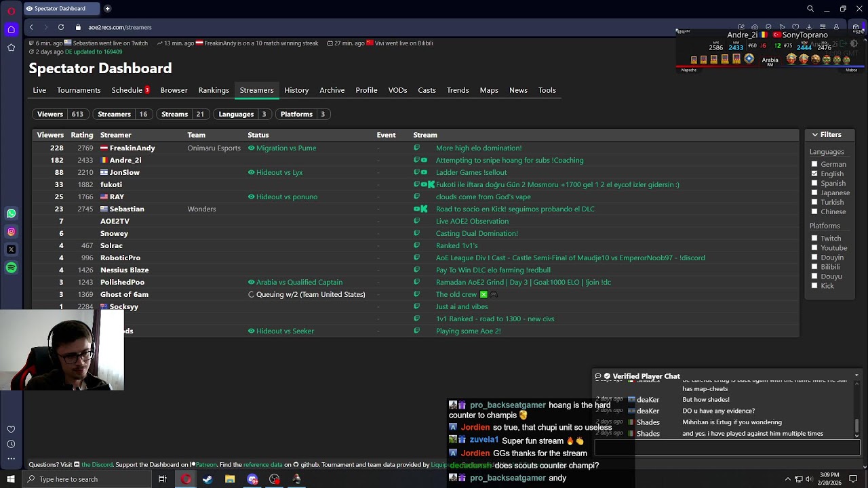Switch to the Streamers tab
The height and width of the screenshot is (488, 868).
(x=256, y=90)
